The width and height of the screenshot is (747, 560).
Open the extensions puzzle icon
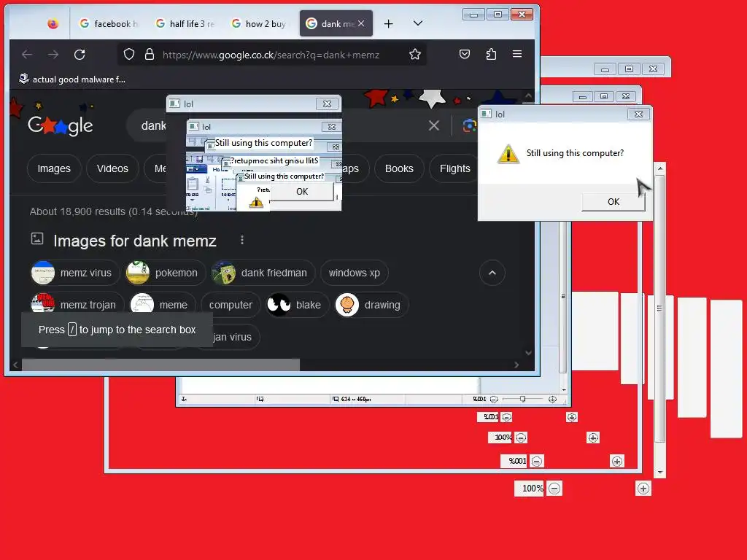[x=491, y=54]
